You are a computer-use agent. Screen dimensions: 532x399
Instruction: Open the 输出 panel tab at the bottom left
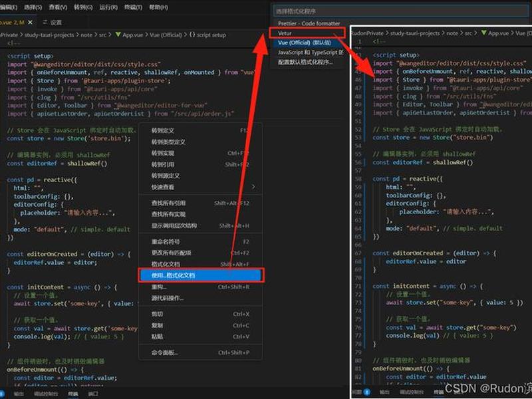click(x=19, y=394)
